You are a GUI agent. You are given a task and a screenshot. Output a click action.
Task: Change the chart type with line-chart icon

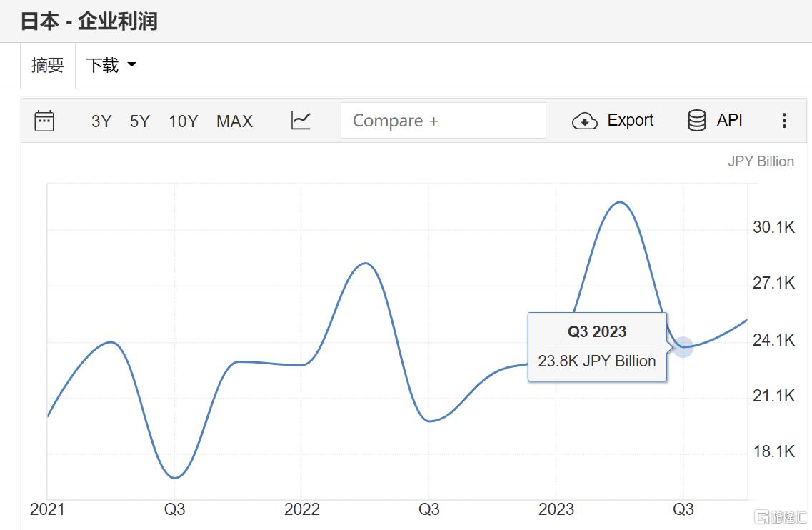coord(301,121)
